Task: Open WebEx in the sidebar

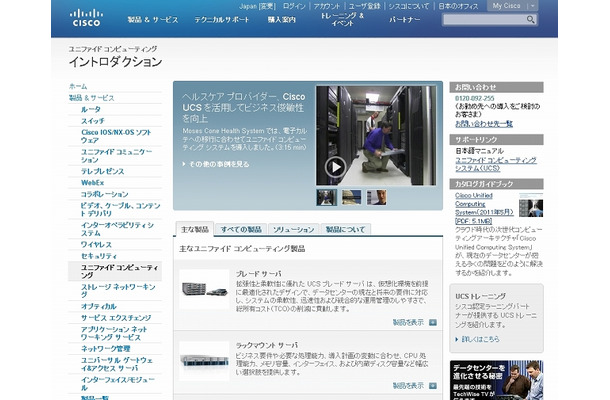Action: [x=92, y=182]
